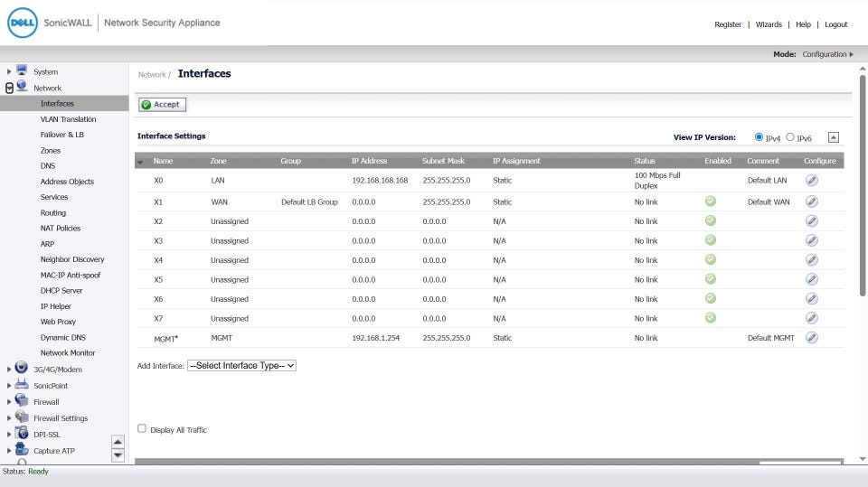The image size is (868, 487).
Task: Toggle the enabled green check for X5
Action: (x=711, y=279)
